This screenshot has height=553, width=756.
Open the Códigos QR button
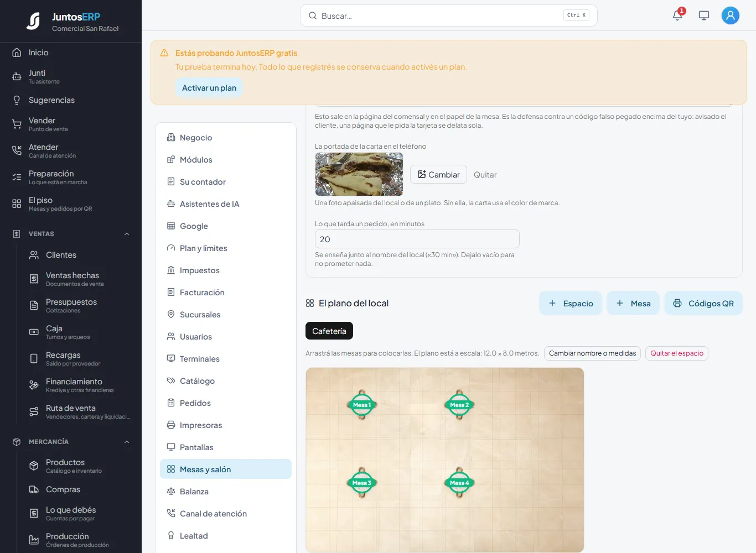[x=703, y=303]
